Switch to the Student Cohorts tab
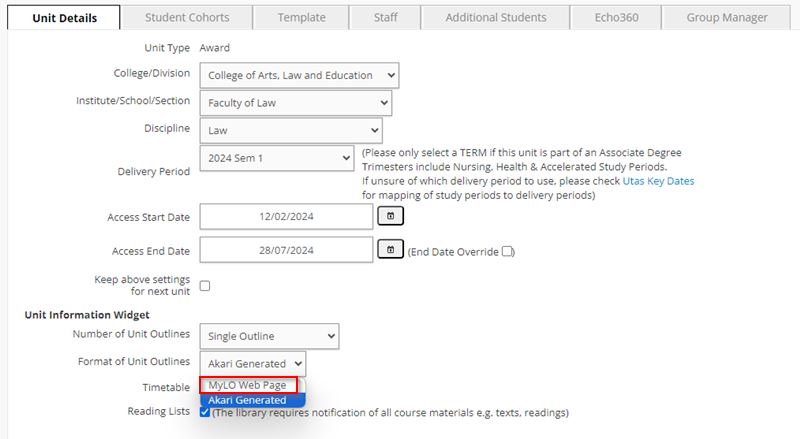Viewport: 800px width, 439px height. click(187, 17)
